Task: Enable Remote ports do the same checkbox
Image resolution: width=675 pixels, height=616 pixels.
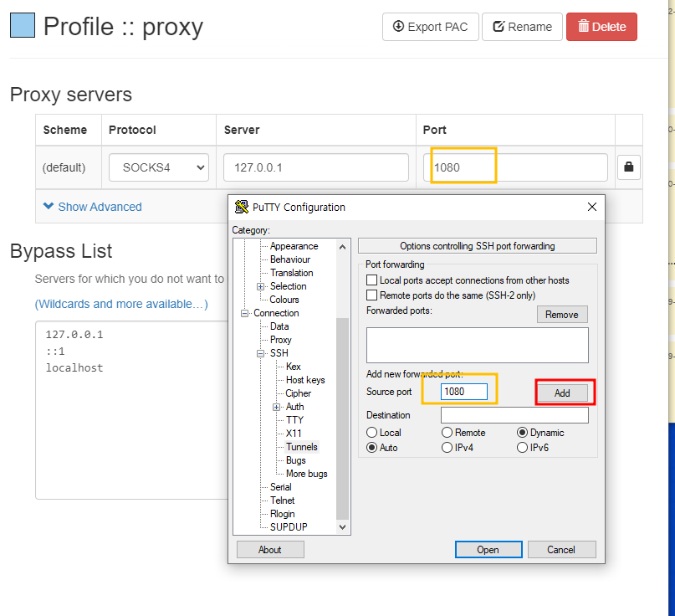Action: click(x=371, y=295)
